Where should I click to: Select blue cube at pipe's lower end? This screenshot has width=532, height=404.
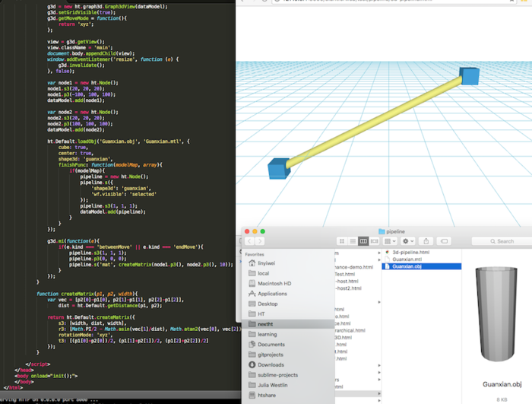[x=279, y=168]
